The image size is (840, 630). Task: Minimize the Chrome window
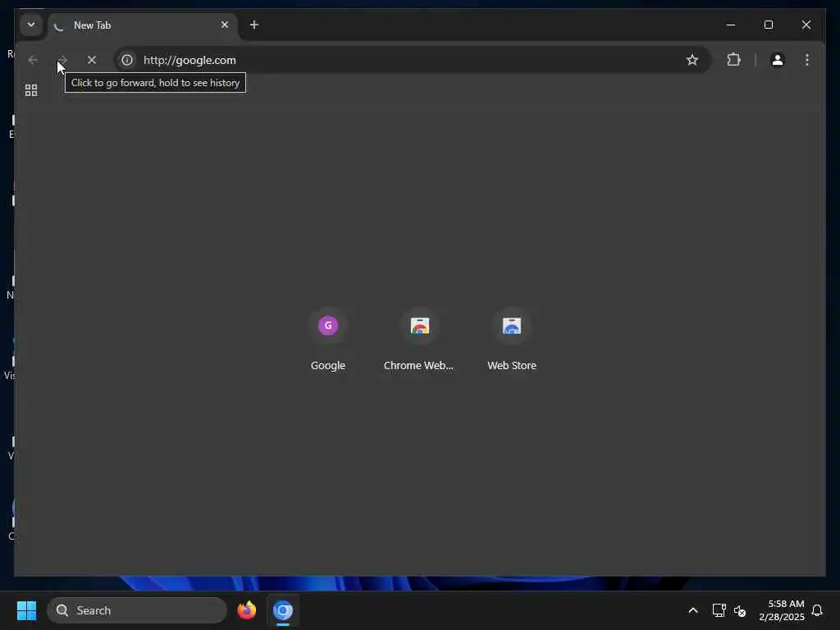[x=730, y=25]
